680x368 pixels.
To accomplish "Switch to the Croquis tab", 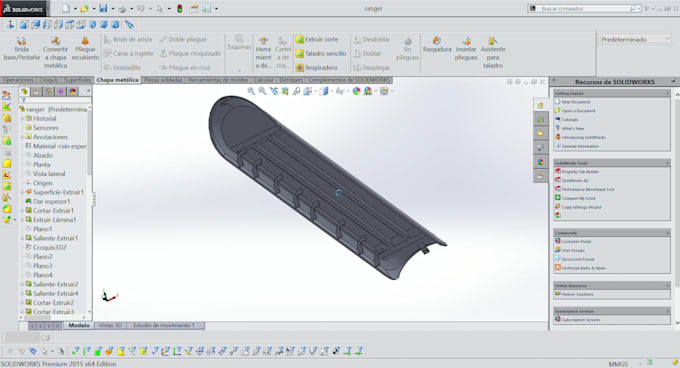I will click(49, 80).
